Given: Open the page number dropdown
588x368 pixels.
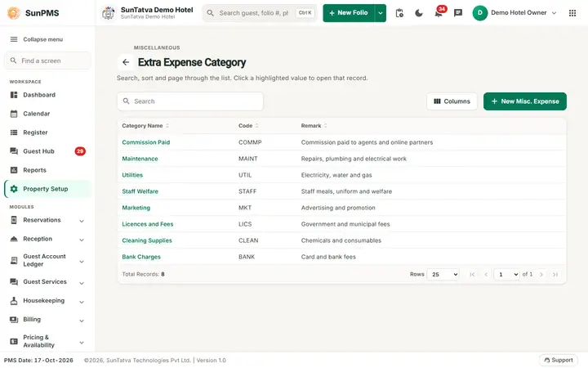Looking at the screenshot, I should (506, 275).
